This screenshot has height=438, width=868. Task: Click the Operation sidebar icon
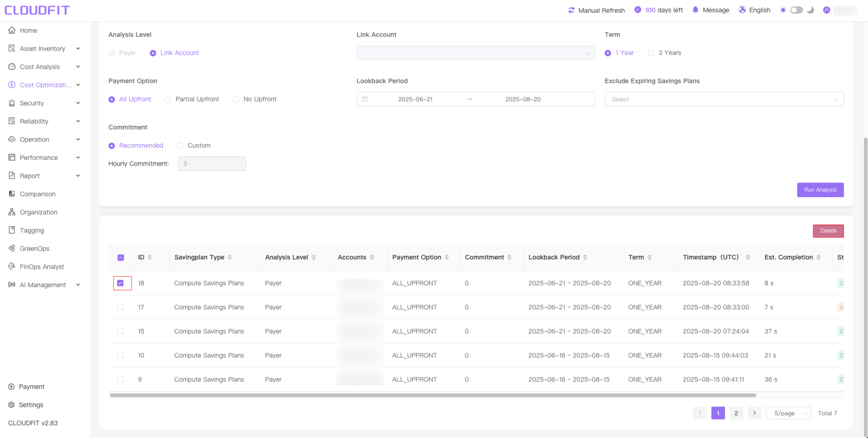(x=12, y=139)
